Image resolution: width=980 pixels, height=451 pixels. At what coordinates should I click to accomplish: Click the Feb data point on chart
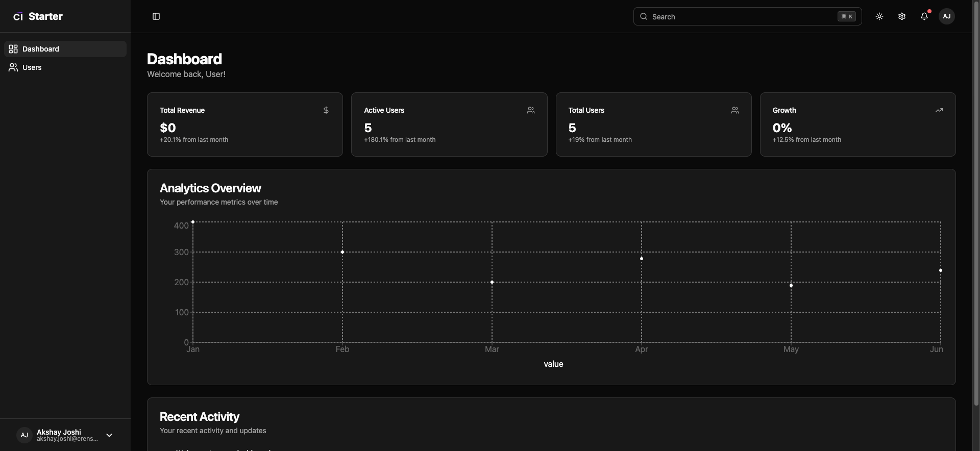click(x=342, y=252)
